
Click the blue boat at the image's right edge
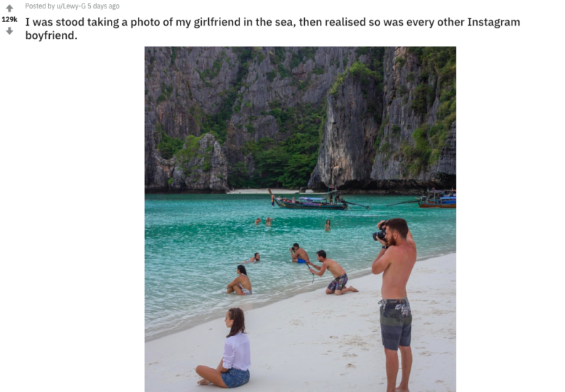[x=438, y=199]
